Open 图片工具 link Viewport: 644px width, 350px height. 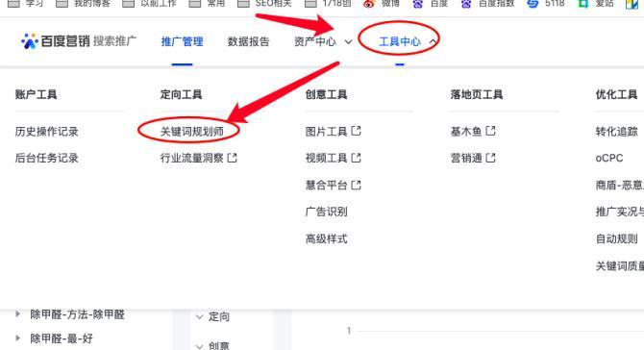coord(326,132)
